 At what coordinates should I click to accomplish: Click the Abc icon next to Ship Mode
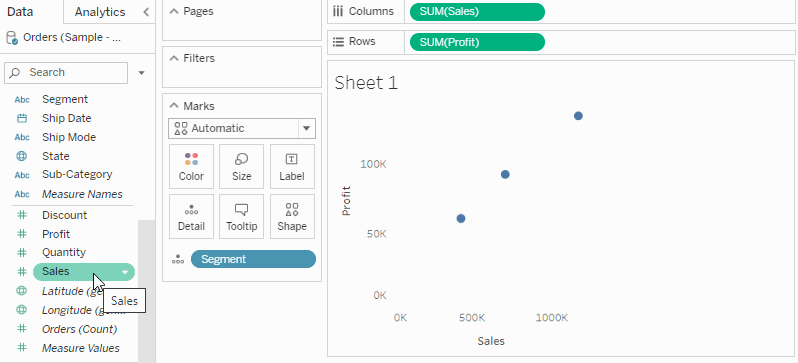tap(22, 137)
